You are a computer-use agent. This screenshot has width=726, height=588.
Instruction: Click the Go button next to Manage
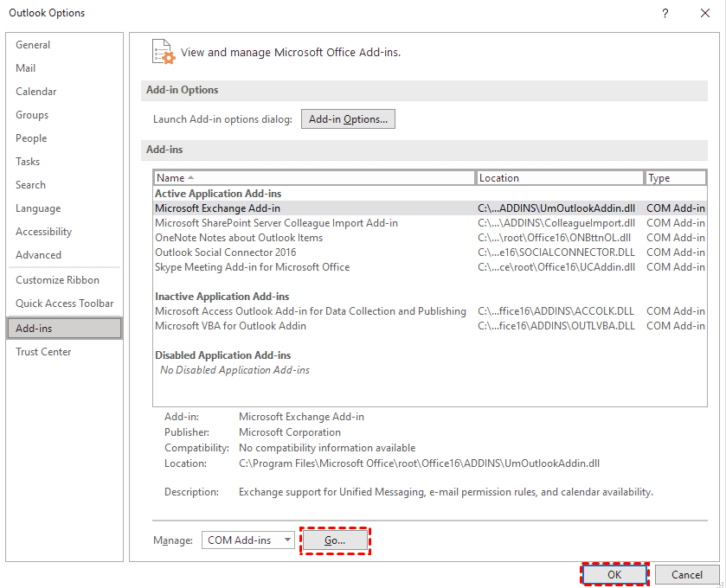coord(335,540)
